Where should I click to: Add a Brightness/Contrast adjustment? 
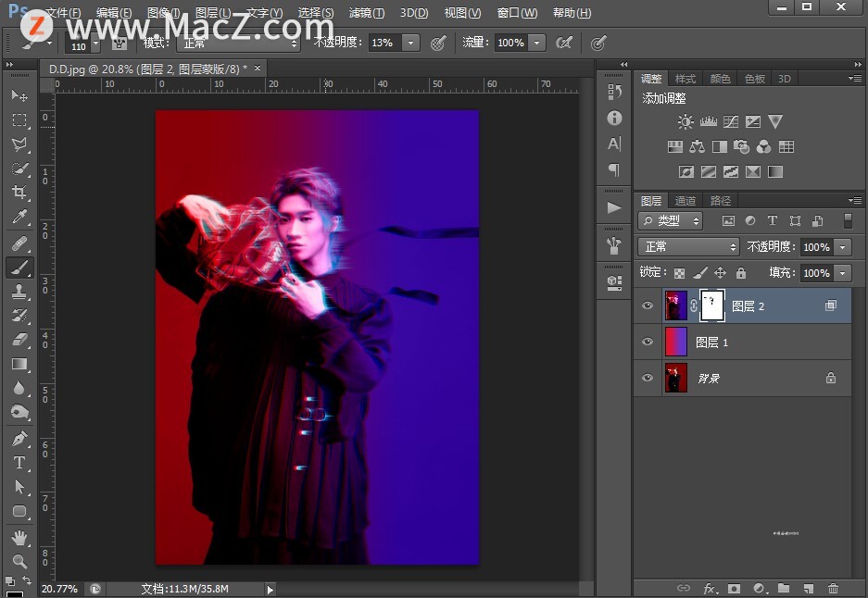[686, 121]
